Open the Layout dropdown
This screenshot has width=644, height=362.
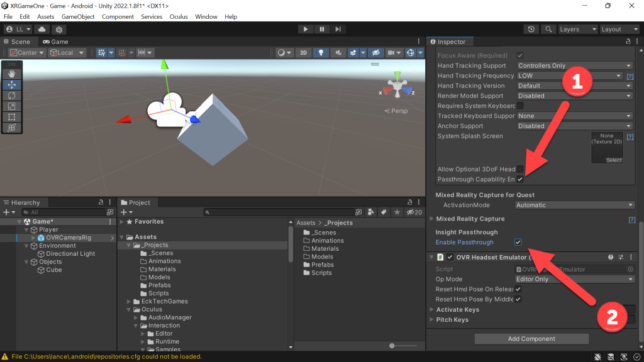click(619, 29)
